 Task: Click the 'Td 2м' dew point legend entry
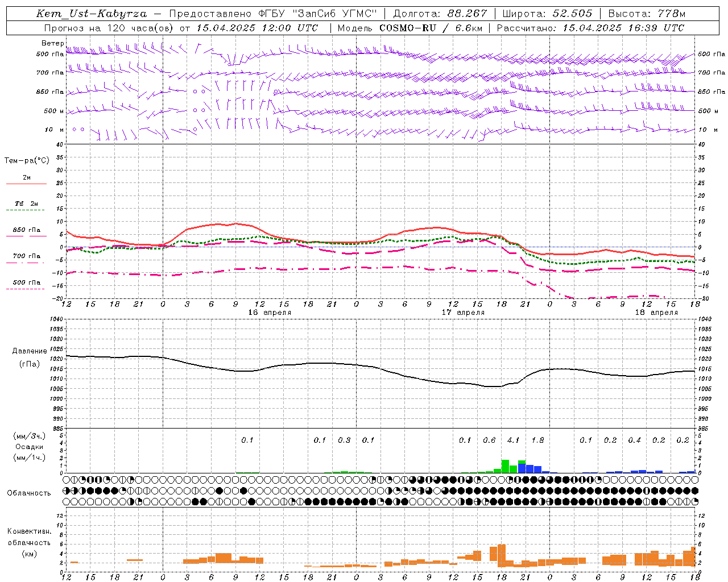coord(27,203)
